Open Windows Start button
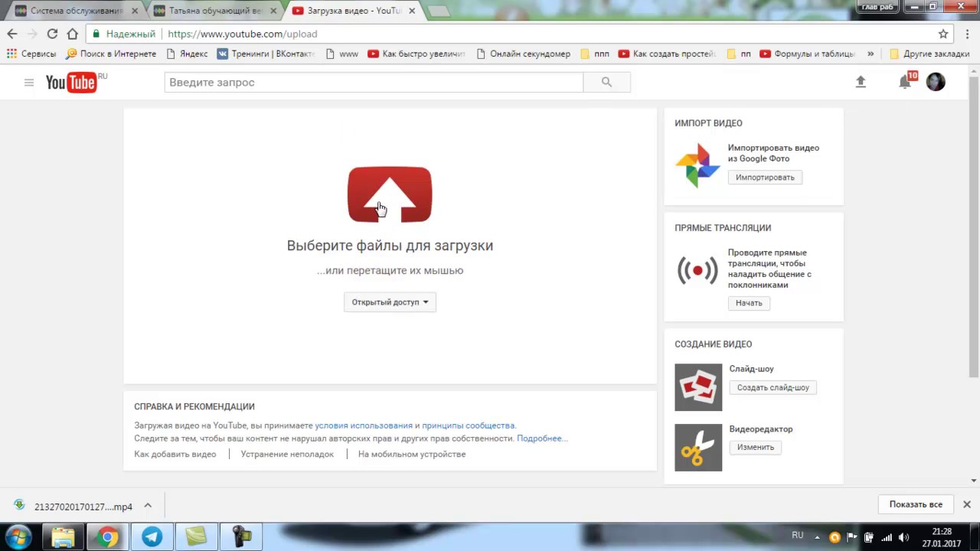The width and height of the screenshot is (980, 551). click(18, 536)
